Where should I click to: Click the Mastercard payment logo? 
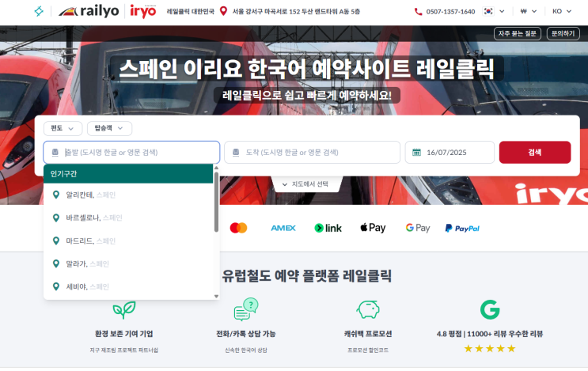click(x=238, y=228)
